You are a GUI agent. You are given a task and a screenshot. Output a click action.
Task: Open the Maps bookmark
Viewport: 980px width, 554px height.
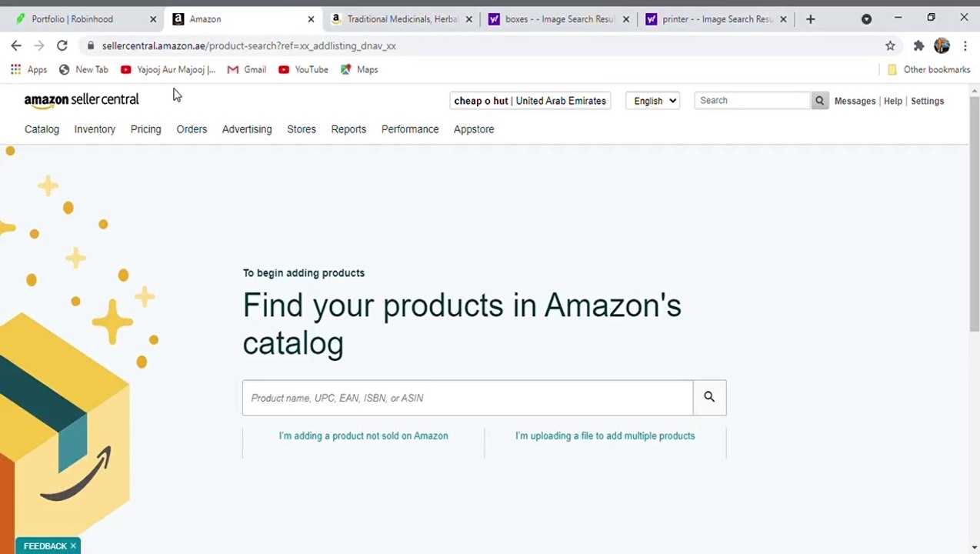(359, 69)
